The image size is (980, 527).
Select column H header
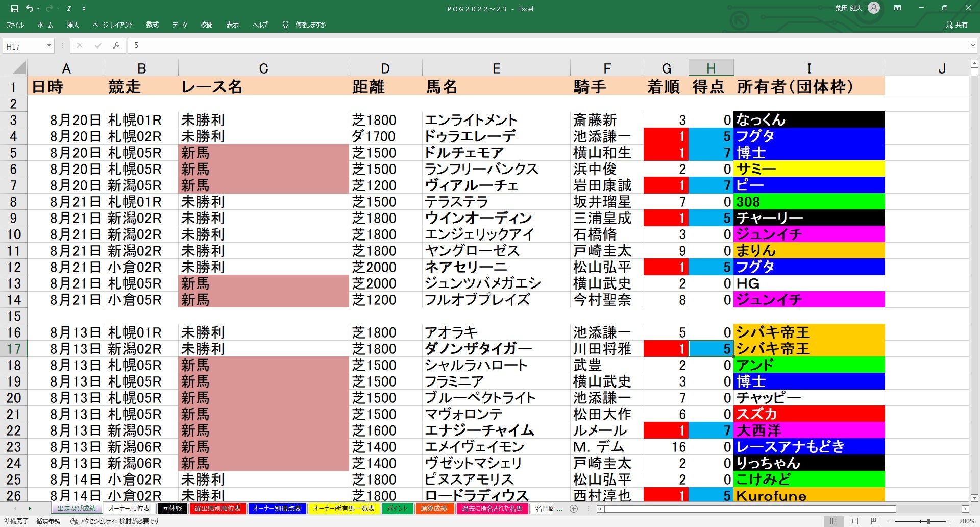(711, 68)
